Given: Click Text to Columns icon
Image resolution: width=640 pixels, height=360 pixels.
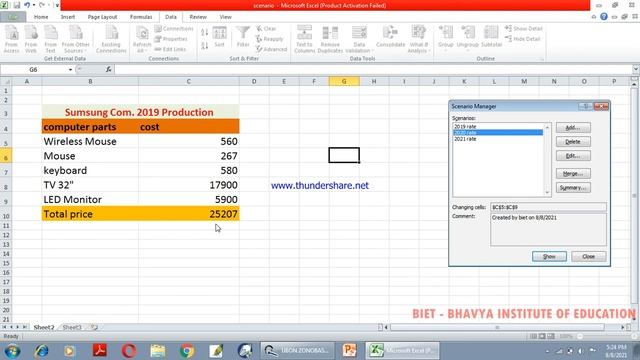Looking at the screenshot, I should click(x=304, y=39).
